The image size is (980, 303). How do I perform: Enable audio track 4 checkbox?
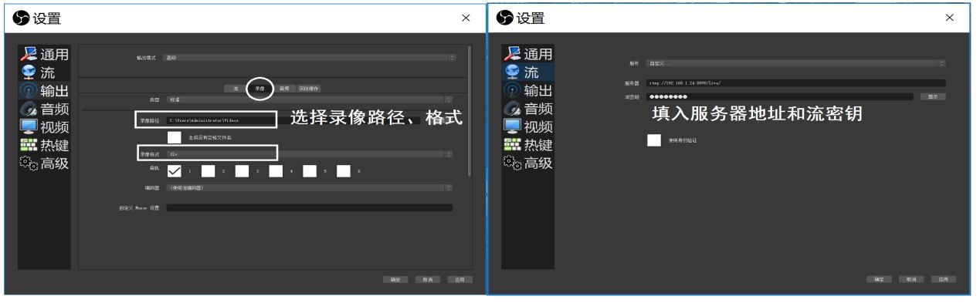click(276, 170)
